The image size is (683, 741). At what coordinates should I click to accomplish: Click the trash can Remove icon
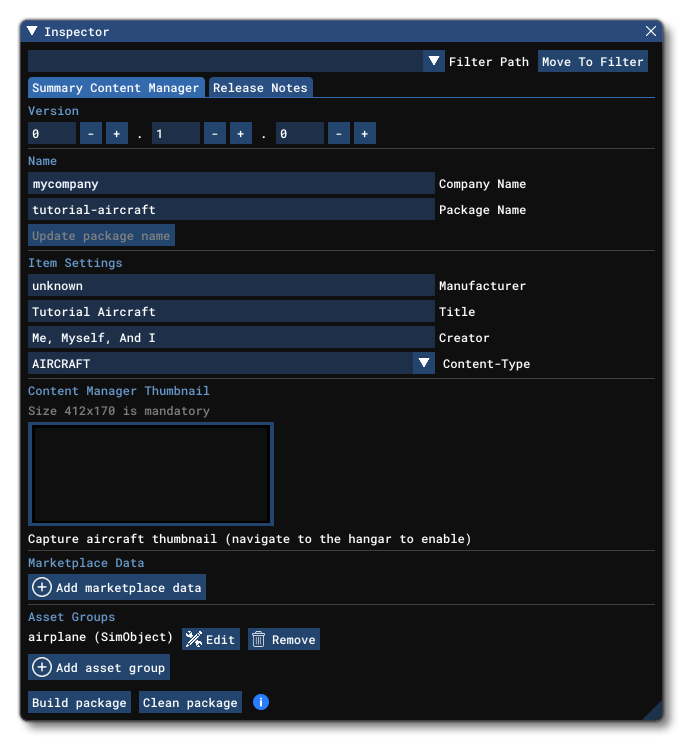tap(258, 639)
